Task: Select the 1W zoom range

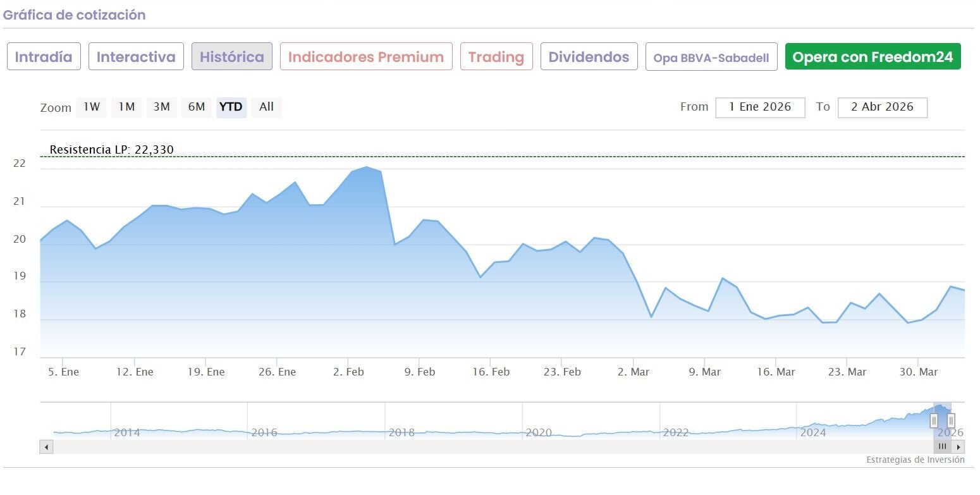Action: [92, 107]
